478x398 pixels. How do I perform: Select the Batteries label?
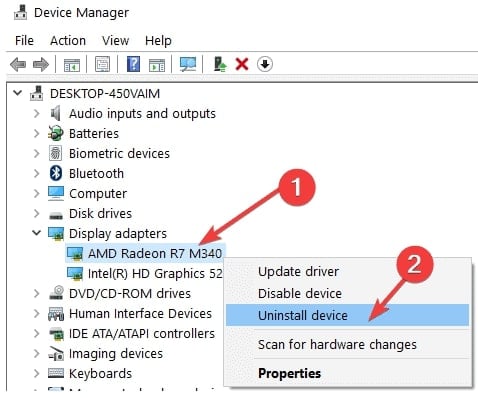click(94, 134)
